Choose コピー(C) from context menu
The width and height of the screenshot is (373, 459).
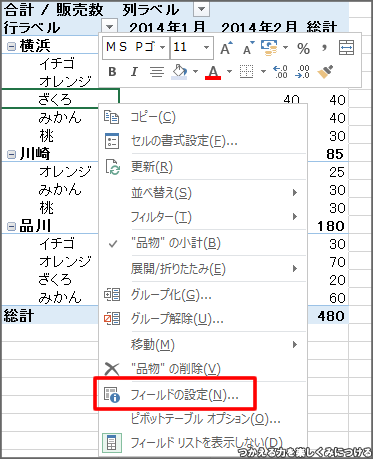coord(203,117)
